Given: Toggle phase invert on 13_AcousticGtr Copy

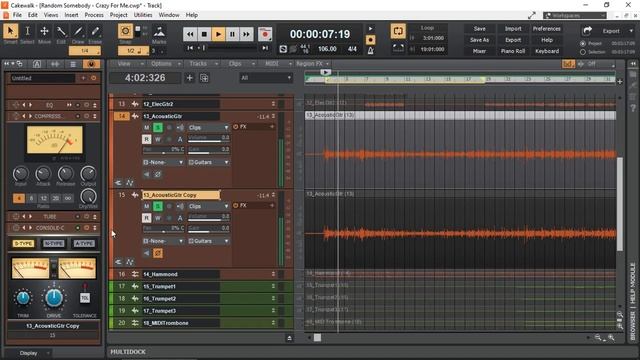Looking at the screenshot, I should click(x=158, y=253).
